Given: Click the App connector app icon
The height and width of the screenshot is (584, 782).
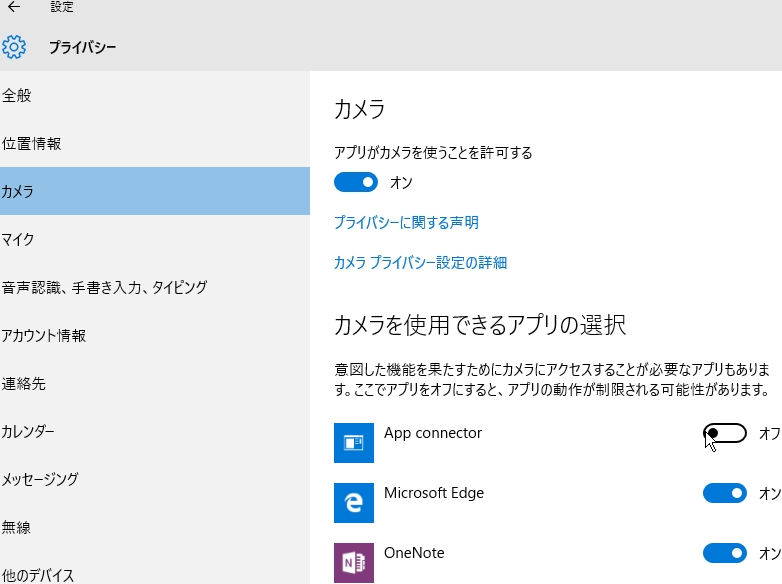Looking at the screenshot, I should click(354, 443).
